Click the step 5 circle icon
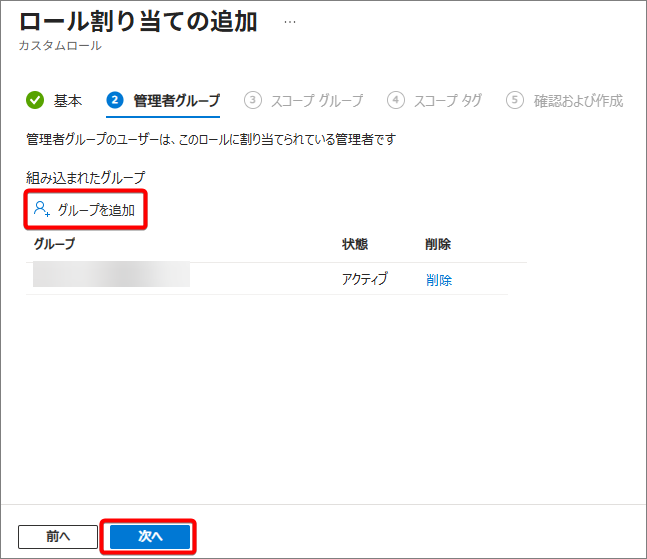Viewport: 647px width, 559px height. coord(515,100)
